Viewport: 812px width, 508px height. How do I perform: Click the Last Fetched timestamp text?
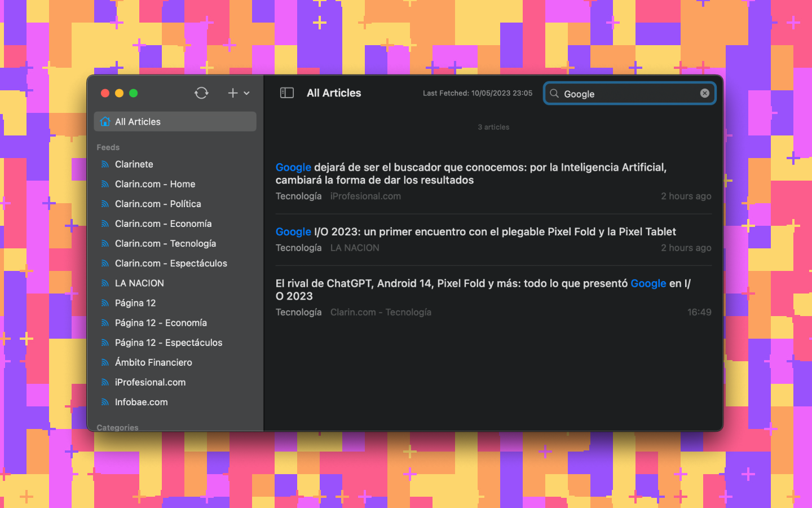(478, 93)
